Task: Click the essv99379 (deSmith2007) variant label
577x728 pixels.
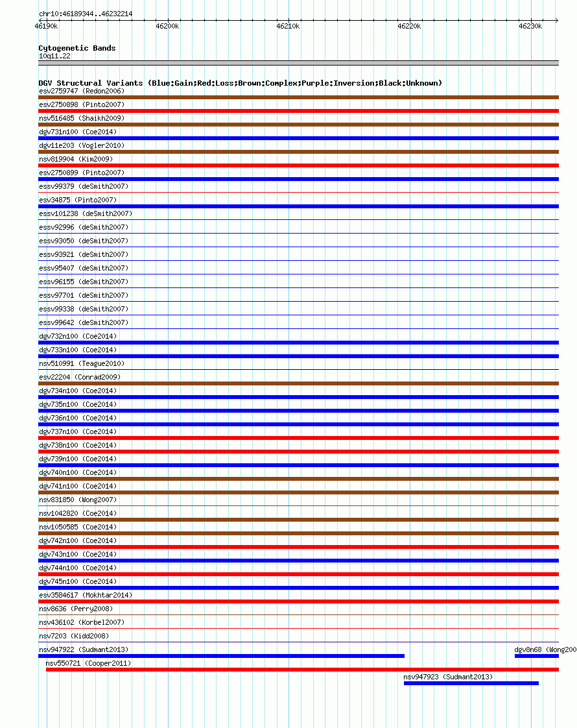Action: click(84, 186)
